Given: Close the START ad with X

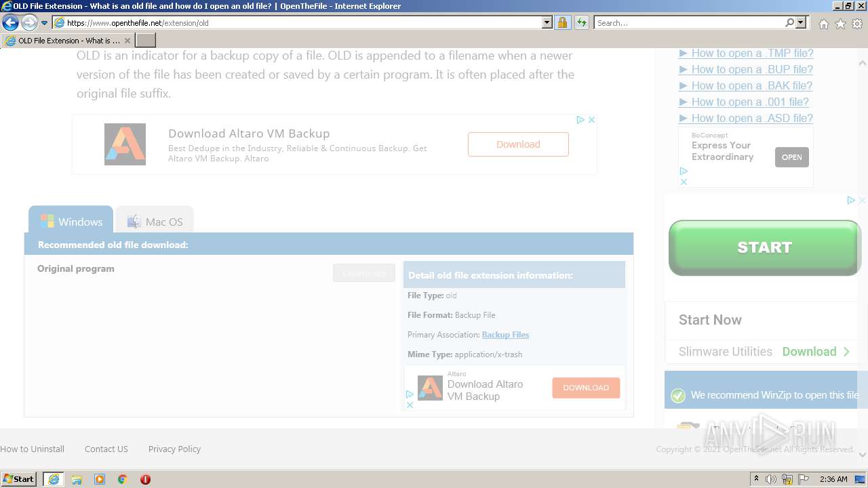Looking at the screenshot, I should [x=862, y=200].
